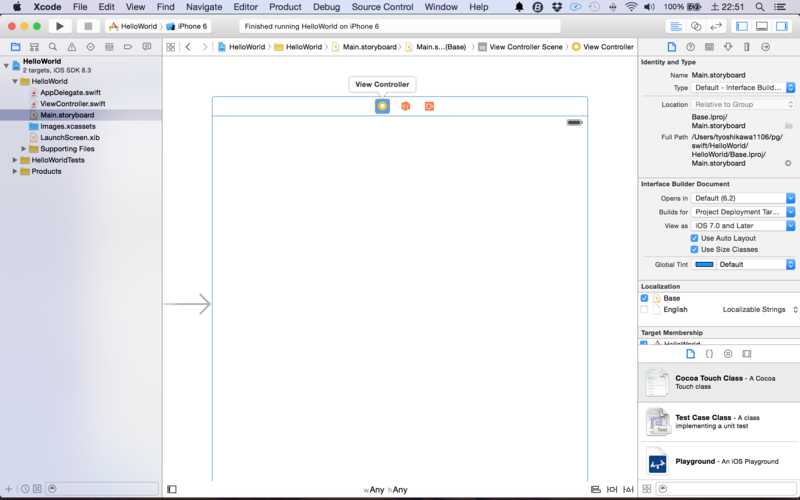Show the Code Snippet library
Screen dimensions: 800x500
pos(709,354)
